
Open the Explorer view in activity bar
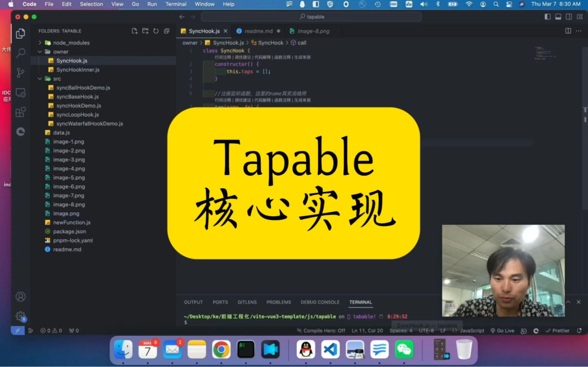pyautogui.click(x=21, y=33)
